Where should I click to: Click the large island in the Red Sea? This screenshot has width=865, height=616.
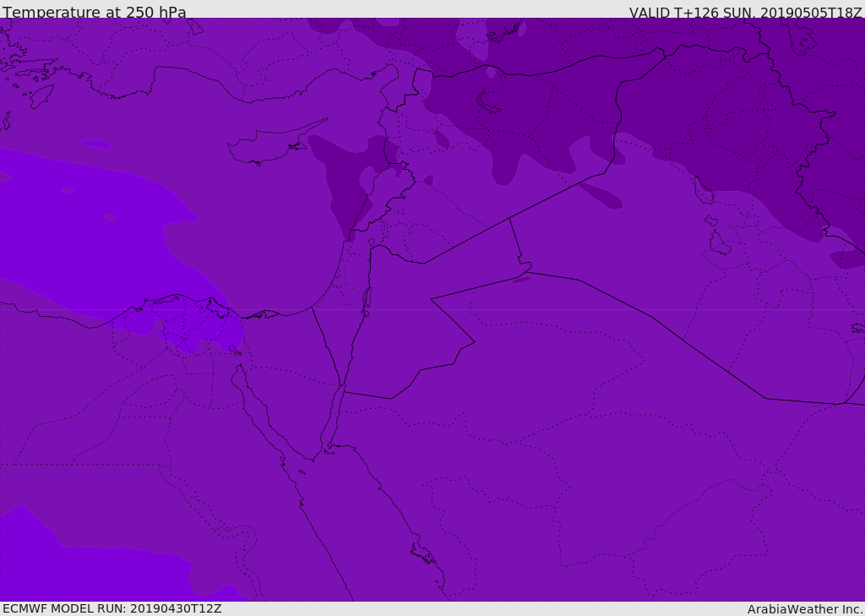424,553
